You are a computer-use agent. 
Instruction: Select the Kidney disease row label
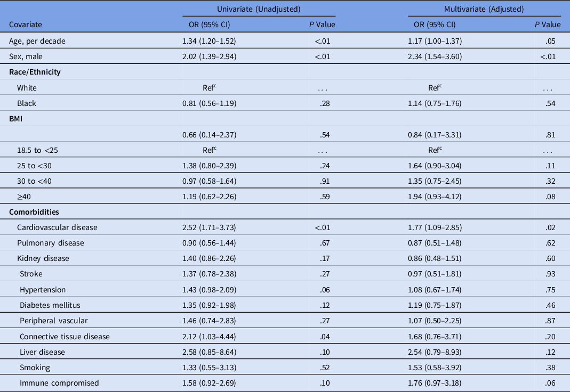pos(43,258)
